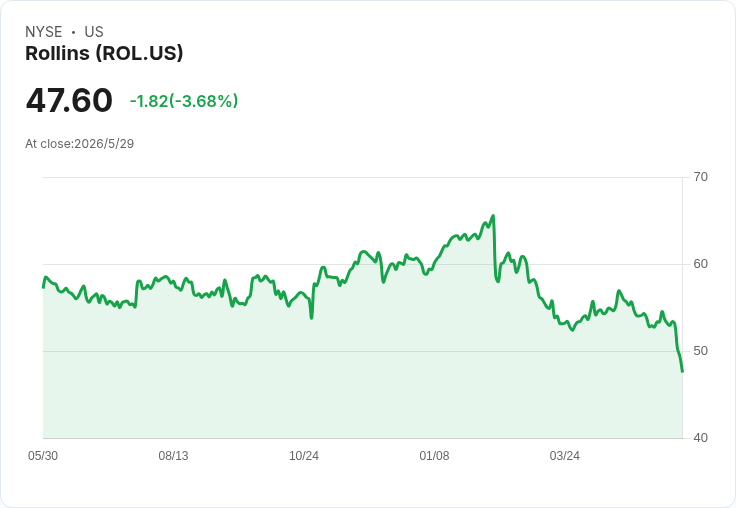Click the NYSE exchange label

(44, 32)
